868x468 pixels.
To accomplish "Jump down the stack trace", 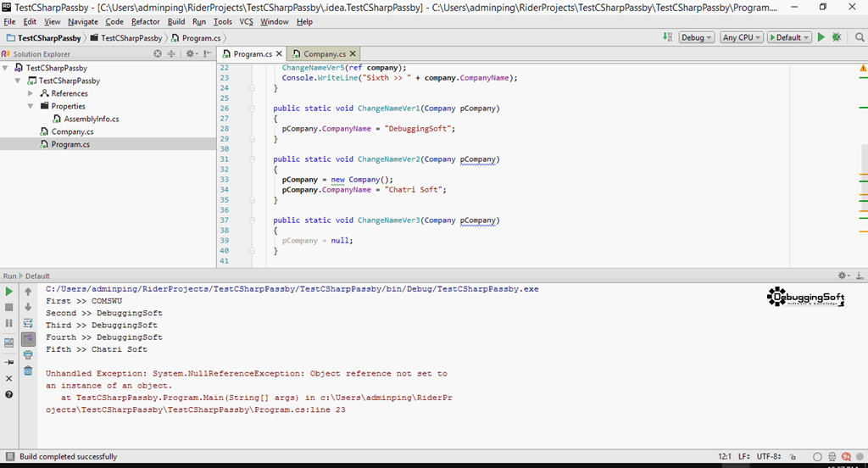I will (x=28, y=307).
